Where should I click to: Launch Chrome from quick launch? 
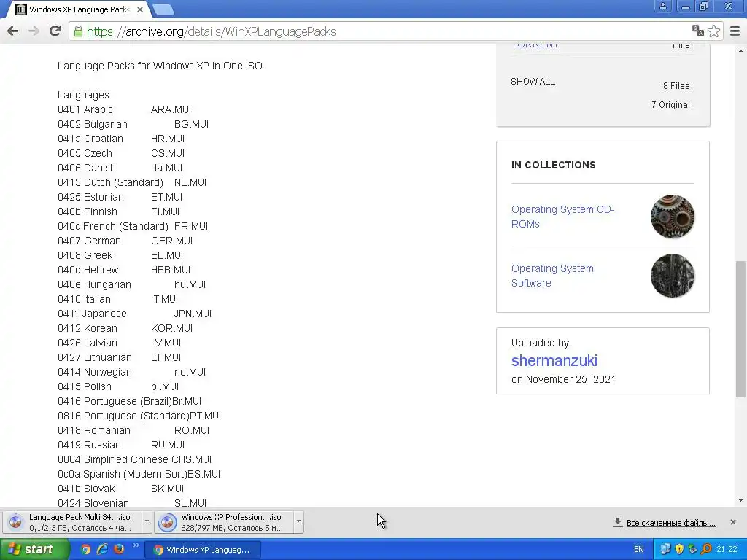click(85, 550)
